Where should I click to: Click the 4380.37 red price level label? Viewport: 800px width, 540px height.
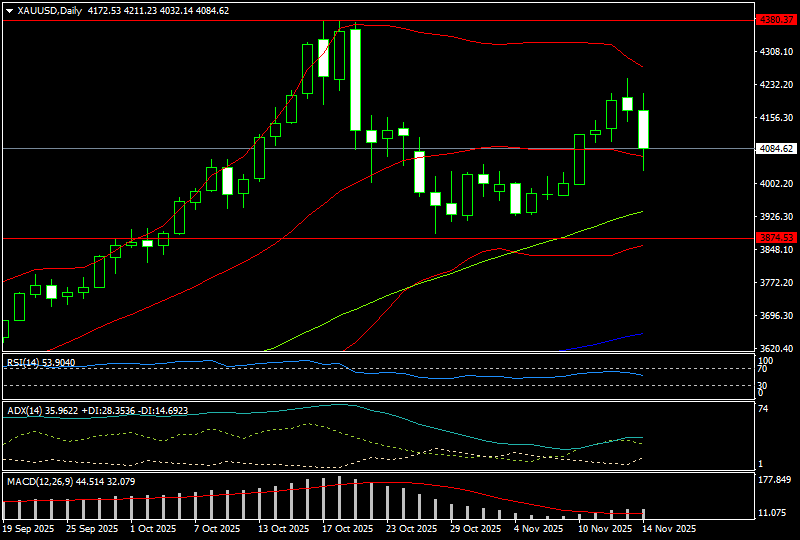776,19
